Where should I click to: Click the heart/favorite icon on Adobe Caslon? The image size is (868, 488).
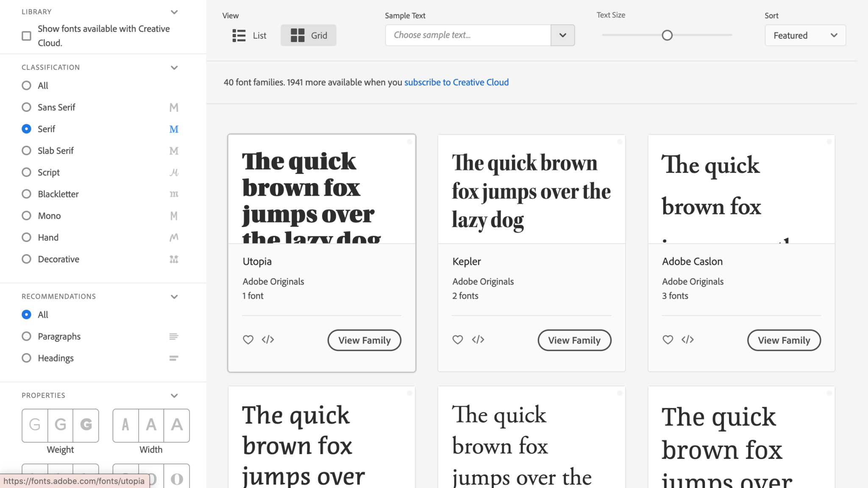[668, 340]
